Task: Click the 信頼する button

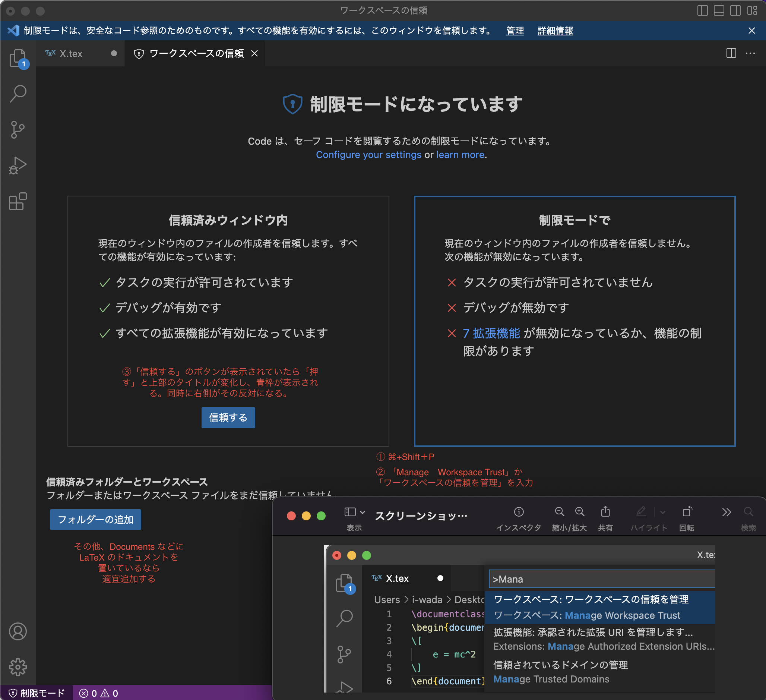Action: click(x=228, y=417)
